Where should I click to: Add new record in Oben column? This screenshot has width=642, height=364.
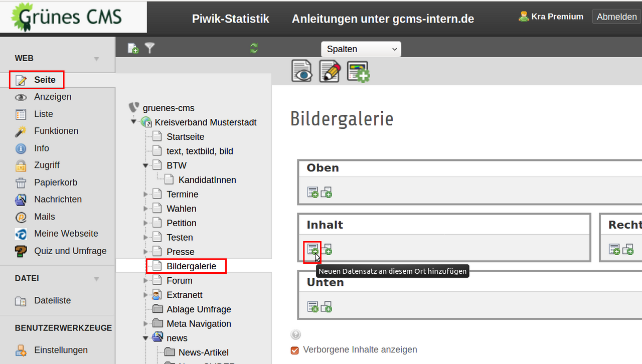tap(312, 192)
